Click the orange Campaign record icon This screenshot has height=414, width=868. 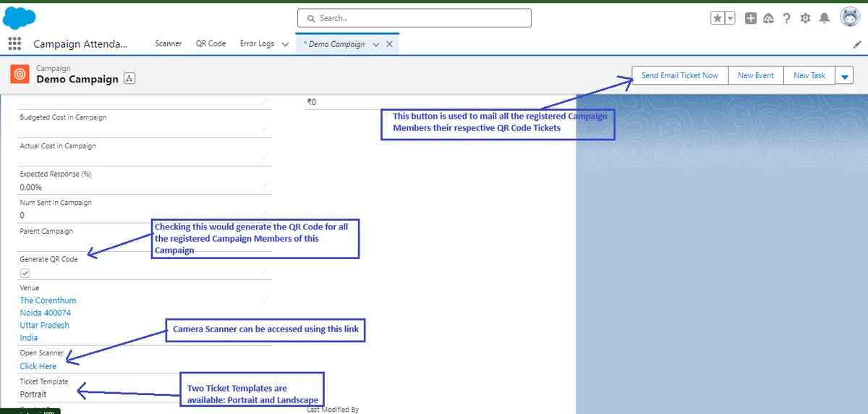pos(20,74)
